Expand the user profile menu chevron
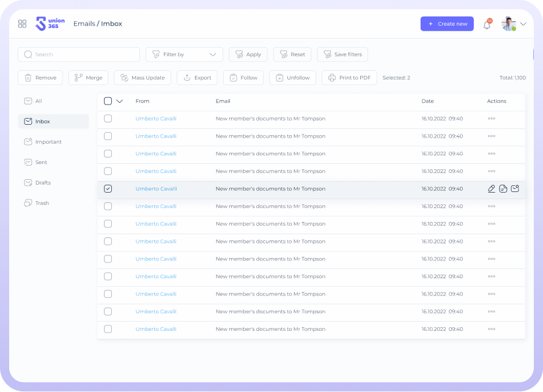 tap(523, 24)
